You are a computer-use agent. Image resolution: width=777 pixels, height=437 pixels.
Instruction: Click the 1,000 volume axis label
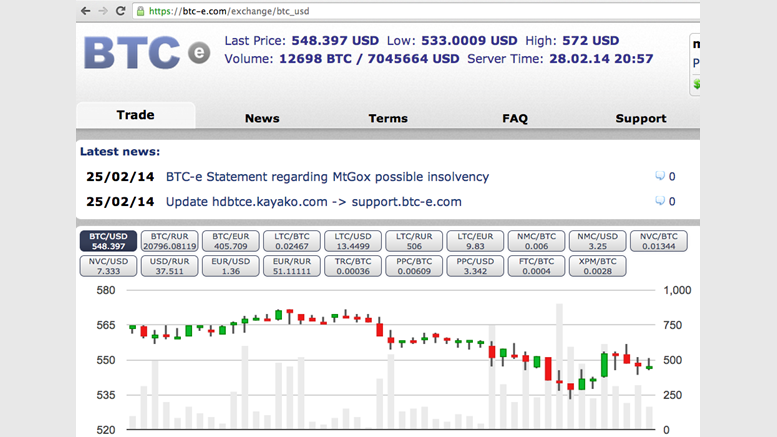coord(677,290)
